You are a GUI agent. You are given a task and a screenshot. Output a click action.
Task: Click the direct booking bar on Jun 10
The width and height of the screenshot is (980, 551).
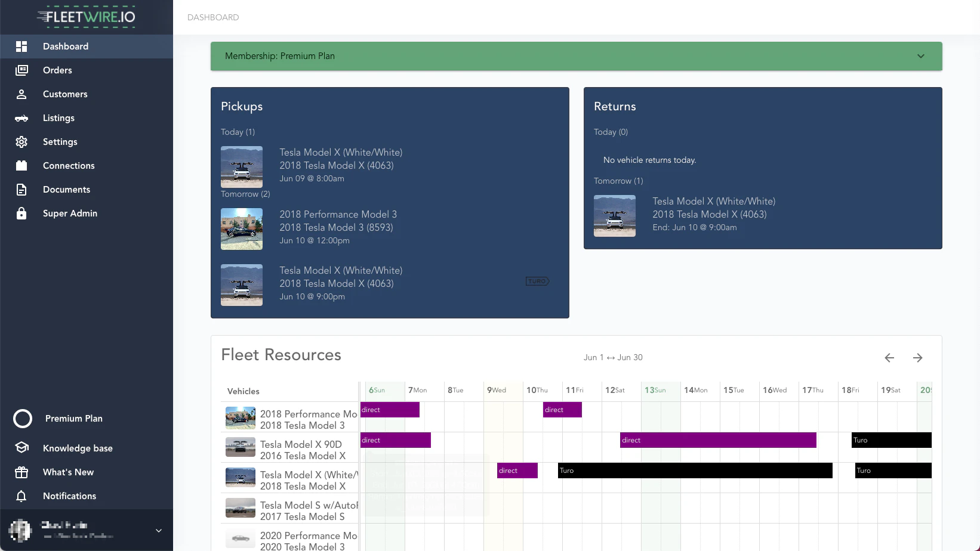pos(562,410)
